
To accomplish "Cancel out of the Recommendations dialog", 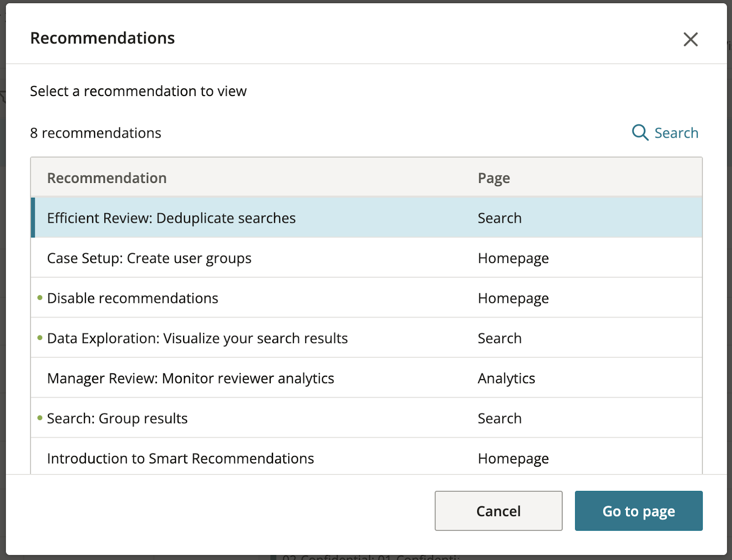I will point(498,511).
